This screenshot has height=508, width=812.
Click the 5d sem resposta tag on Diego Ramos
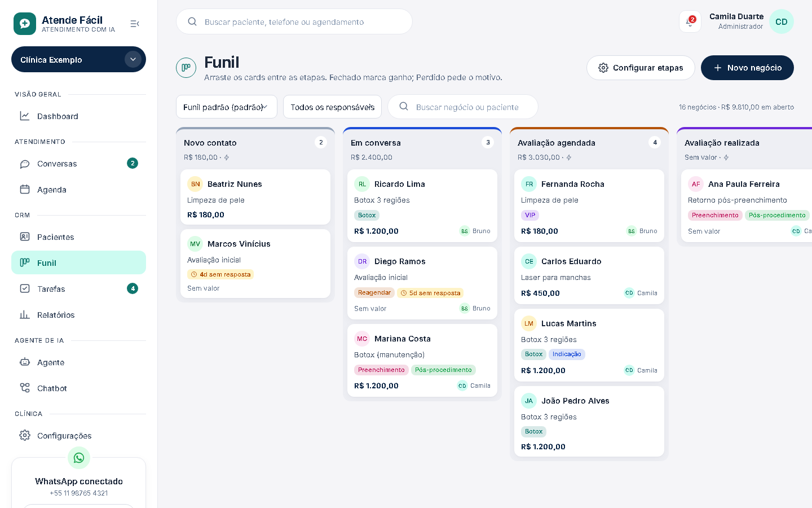430,293
